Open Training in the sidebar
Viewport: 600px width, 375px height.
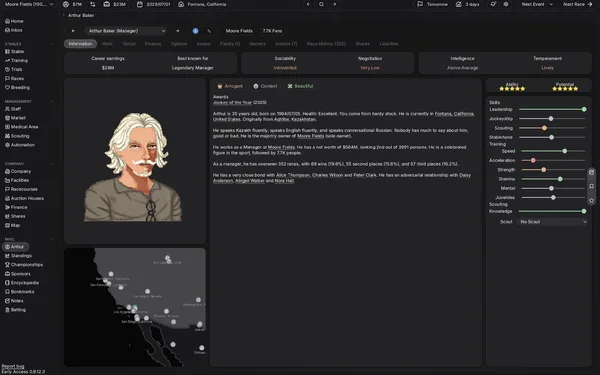tap(16, 60)
